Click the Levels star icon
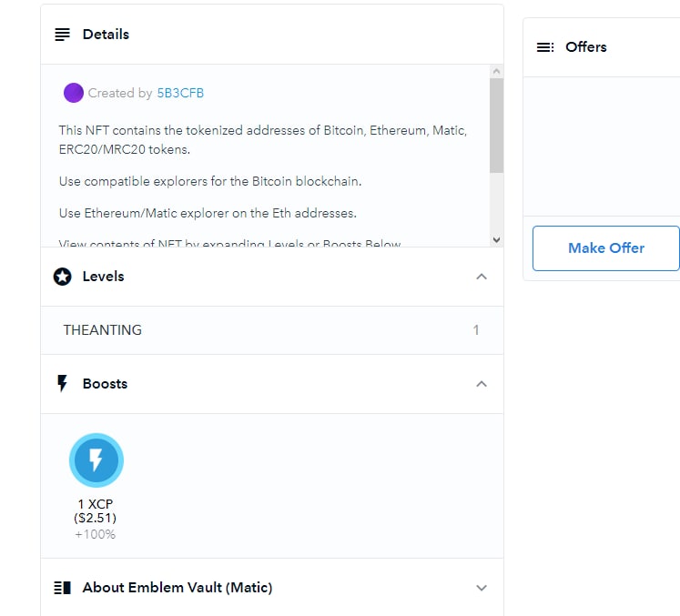This screenshot has height=616, width=680. (63, 277)
